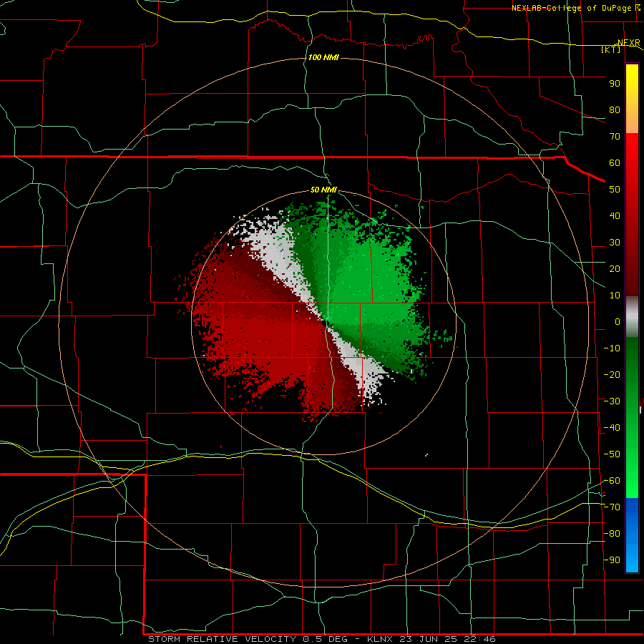This screenshot has width=644, height=644.
Task: Pick the gray zero-velocity color bar segment
Action: [x=632, y=317]
